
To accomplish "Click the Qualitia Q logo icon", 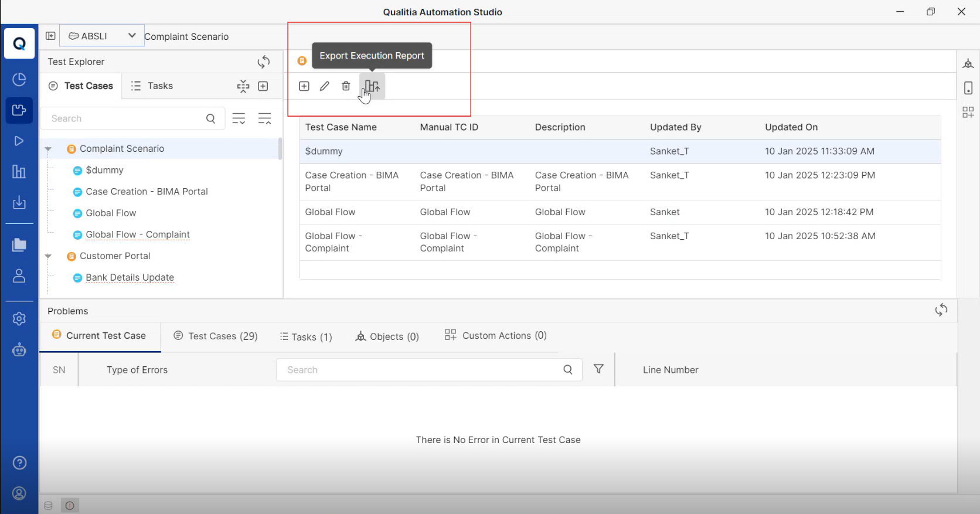I will tap(19, 43).
